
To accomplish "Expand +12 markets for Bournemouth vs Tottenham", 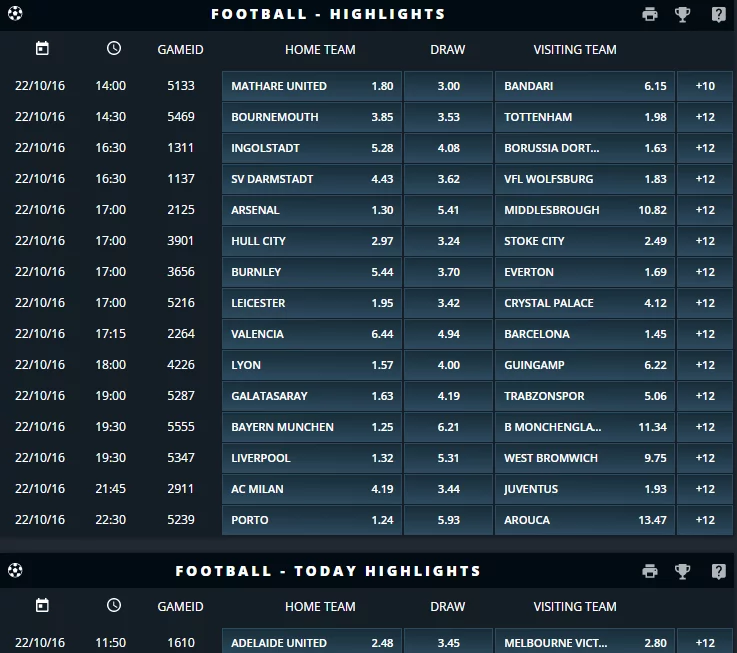I will coord(705,117).
